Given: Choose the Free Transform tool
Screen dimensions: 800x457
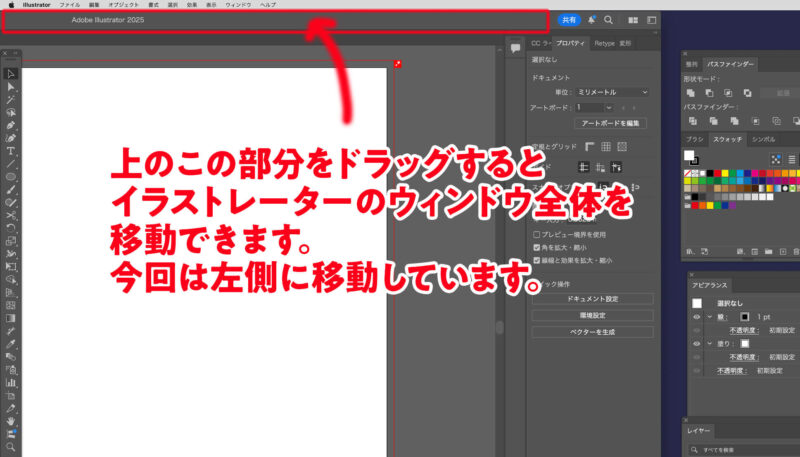Looking at the screenshot, I should click(10, 267).
